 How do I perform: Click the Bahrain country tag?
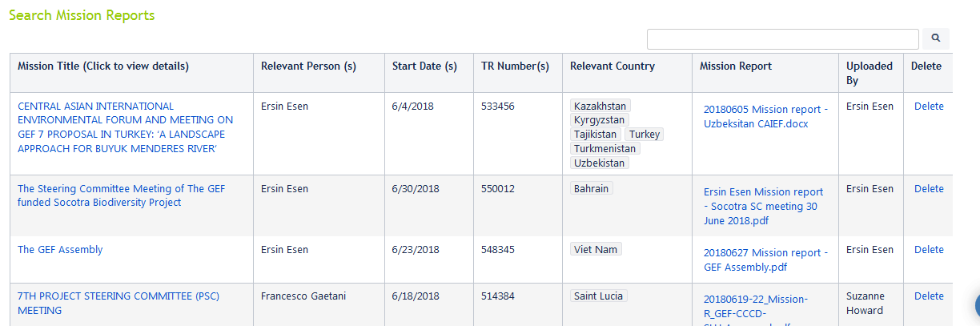pos(592,188)
